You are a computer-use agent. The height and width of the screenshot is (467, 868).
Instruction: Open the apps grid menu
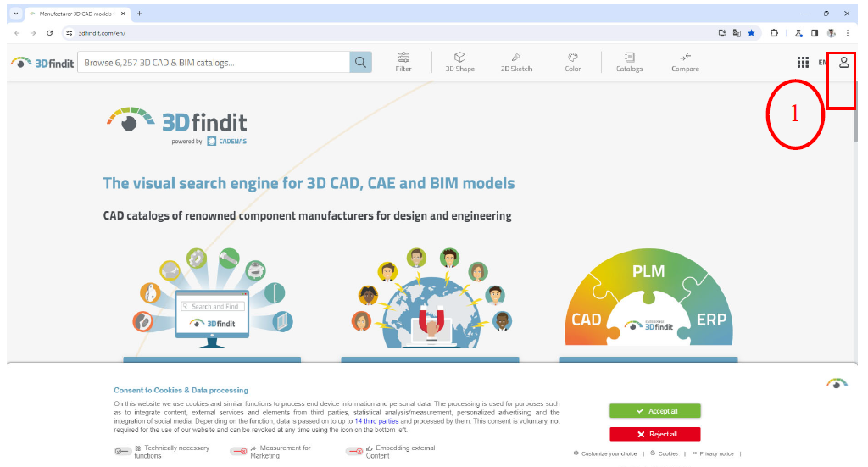(803, 63)
